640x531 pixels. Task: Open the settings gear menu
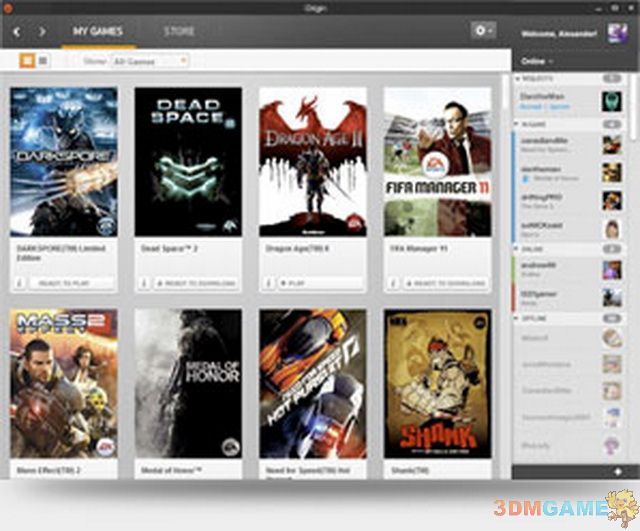pos(483,31)
